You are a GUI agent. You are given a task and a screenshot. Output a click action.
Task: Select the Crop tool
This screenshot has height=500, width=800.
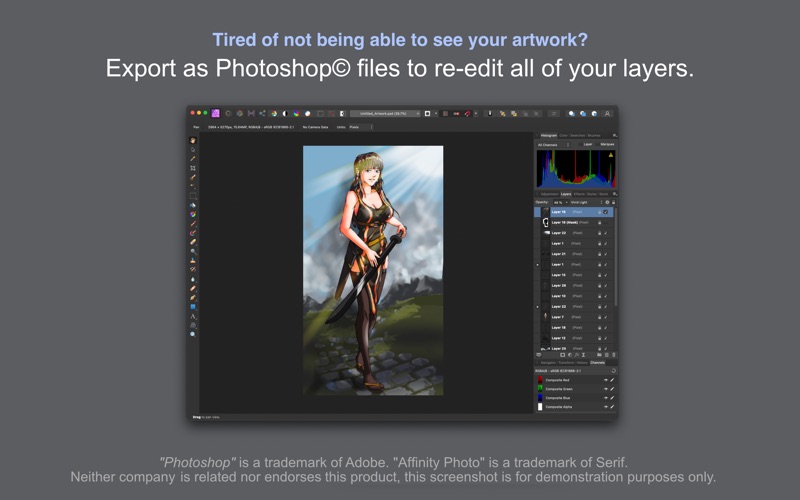193,168
